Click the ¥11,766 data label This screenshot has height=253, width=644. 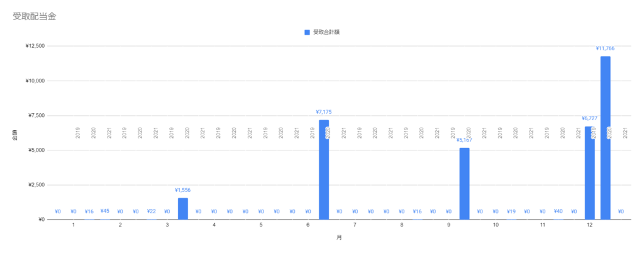(x=606, y=48)
